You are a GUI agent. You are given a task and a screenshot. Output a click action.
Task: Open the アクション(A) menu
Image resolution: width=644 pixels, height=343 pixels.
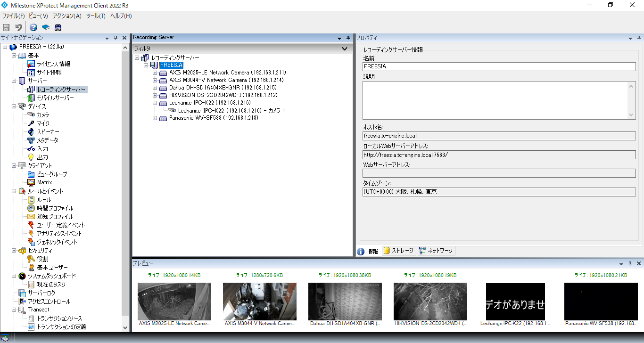point(67,16)
